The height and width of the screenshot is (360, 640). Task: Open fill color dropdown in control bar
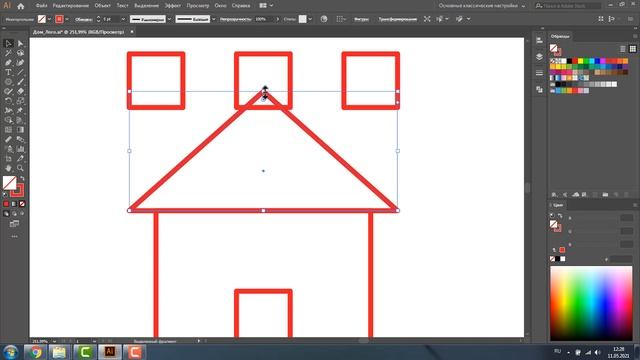[x=49, y=19]
